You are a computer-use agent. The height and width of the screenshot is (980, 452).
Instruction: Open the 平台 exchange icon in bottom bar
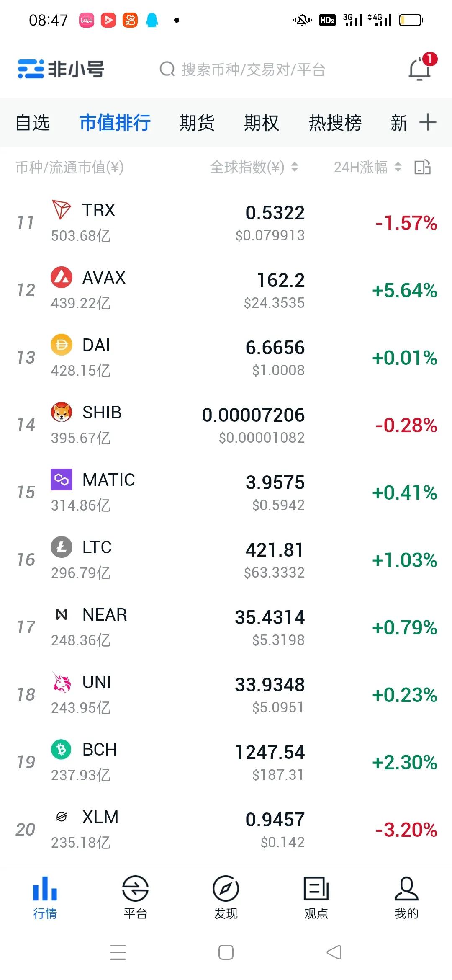pyautogui.click(x=135, y=888)
